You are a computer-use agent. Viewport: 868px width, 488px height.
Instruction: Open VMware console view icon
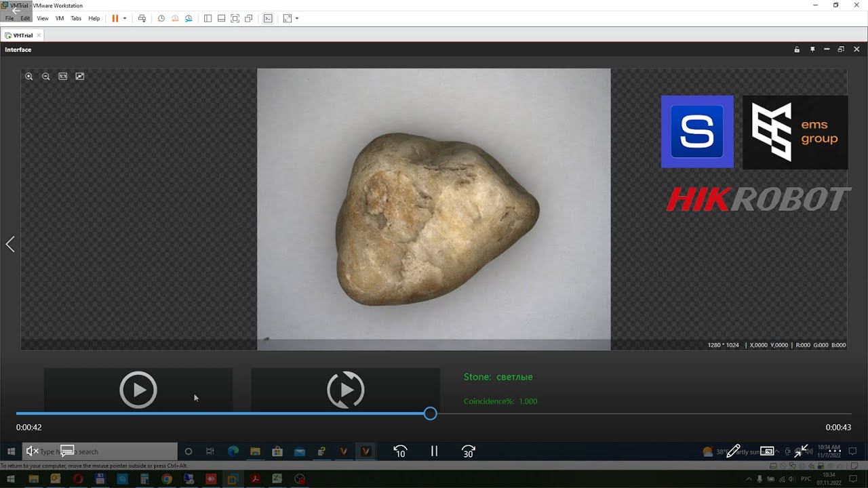[268, 18]
